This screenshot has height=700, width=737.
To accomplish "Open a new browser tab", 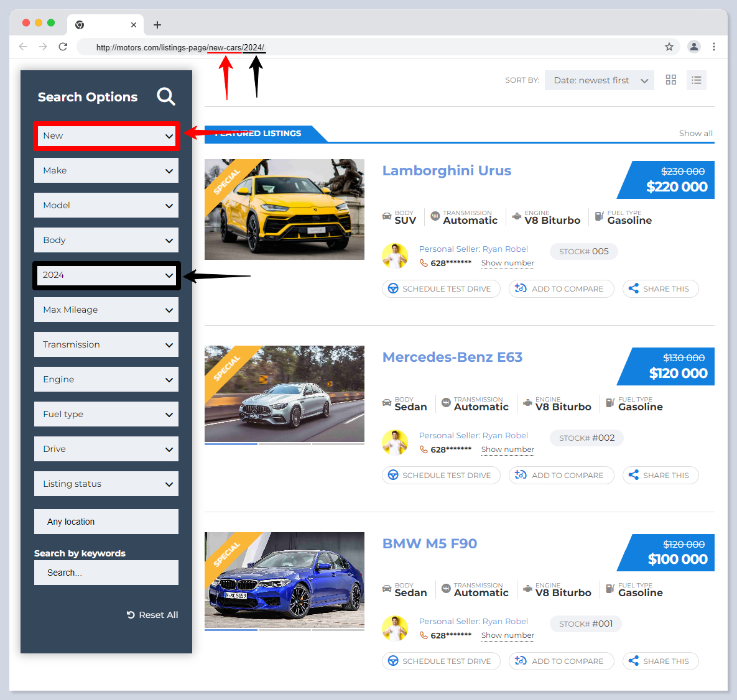I will coord(157,25).
